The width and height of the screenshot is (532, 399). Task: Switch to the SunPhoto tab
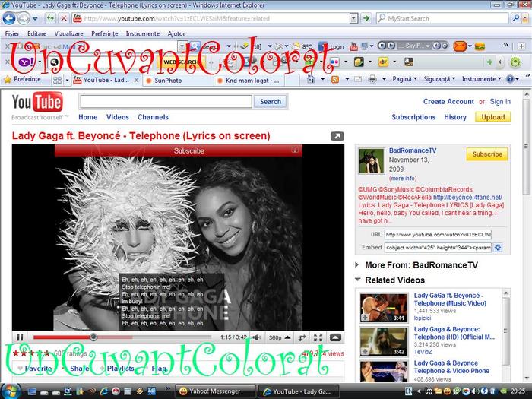(x=177, y=81)
